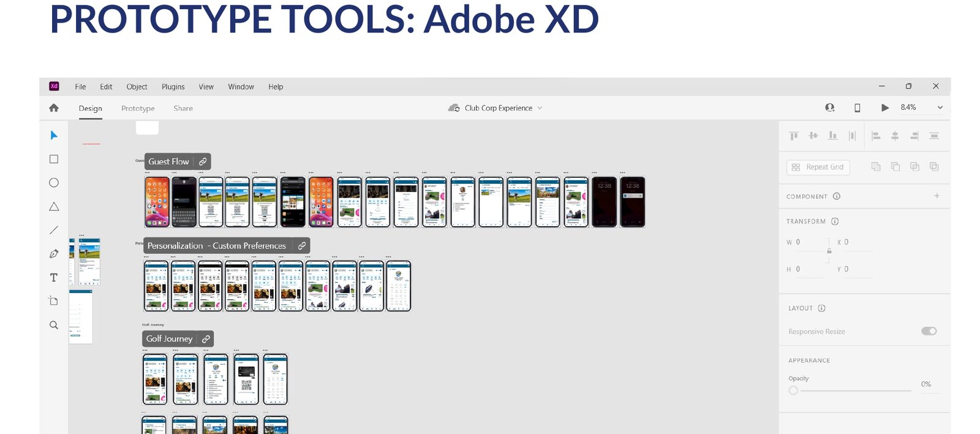Screen dimensions: 980x434
Task: Open the Object menu
Action: point(137,87)
